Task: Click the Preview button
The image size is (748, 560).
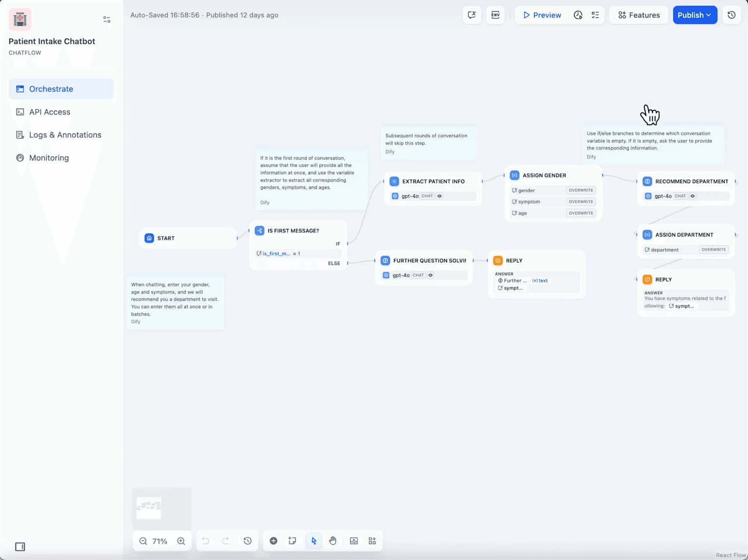Action: point(541,15)
